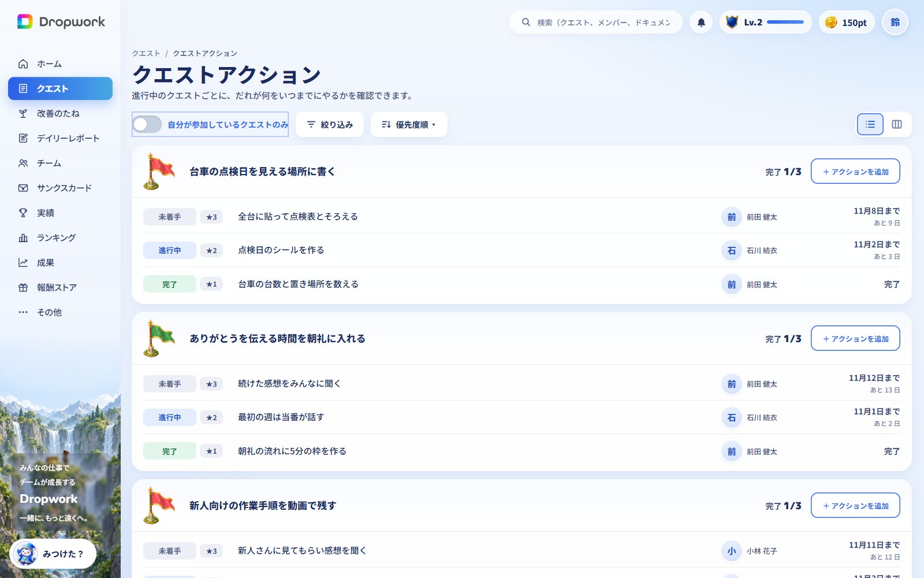Add action to 台車の点検日 quest

(855, 171)
